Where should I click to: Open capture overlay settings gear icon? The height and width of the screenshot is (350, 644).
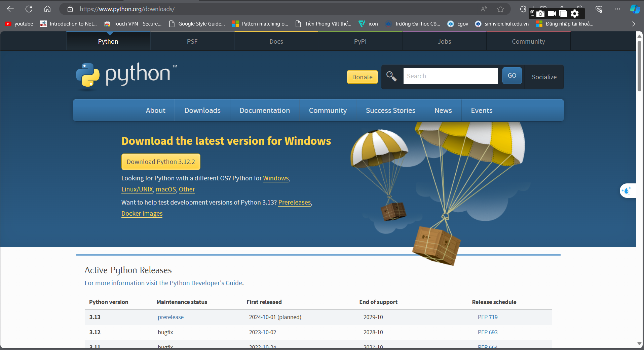point(575,13)
